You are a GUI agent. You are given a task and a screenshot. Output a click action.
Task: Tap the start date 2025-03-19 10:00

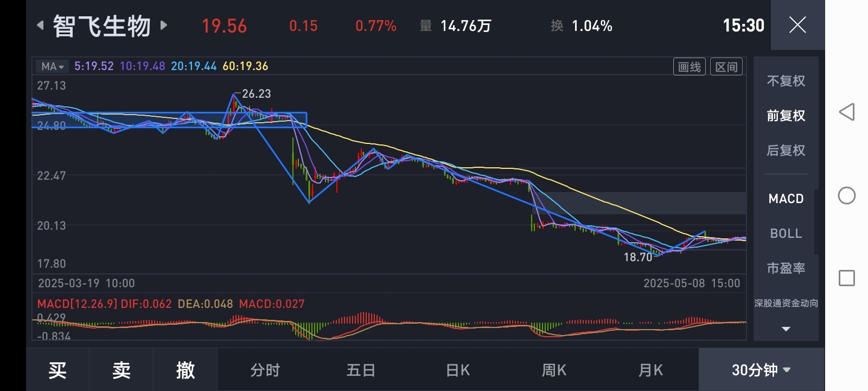[x=86, y=283]
